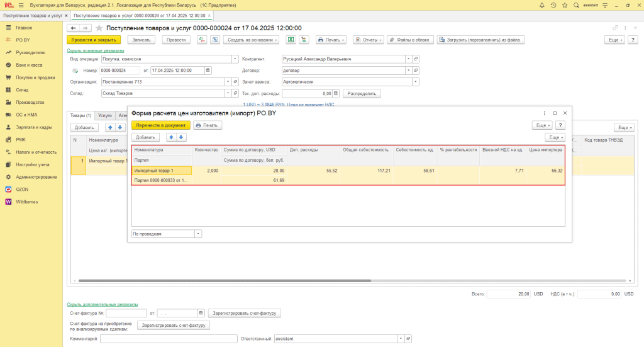Click the Счет-фактура № input field
The height and width of the screenshot is (347, 644).
click(126, 313)
